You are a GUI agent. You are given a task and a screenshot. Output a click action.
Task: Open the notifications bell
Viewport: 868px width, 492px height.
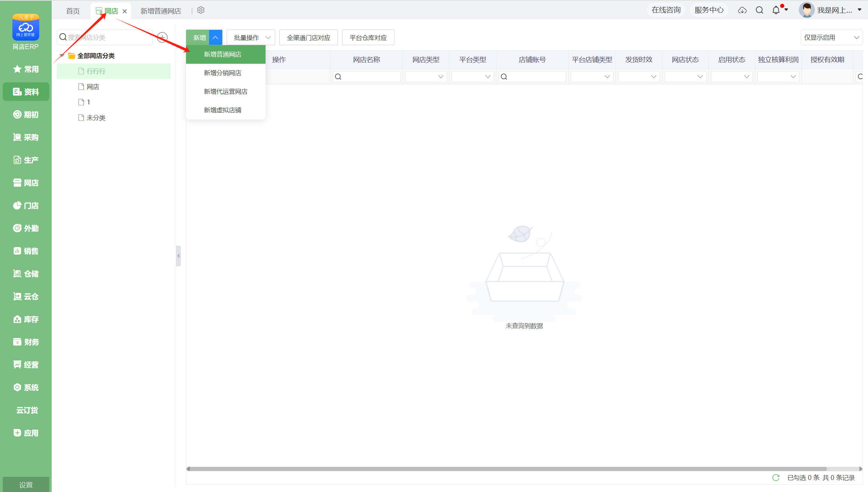coord(776,10)
